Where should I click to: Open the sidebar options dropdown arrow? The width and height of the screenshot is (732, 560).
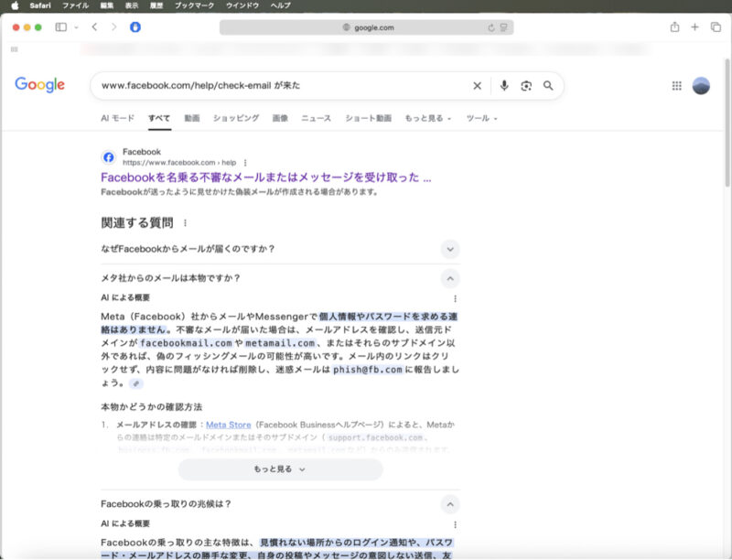click(x=76, y=27)
